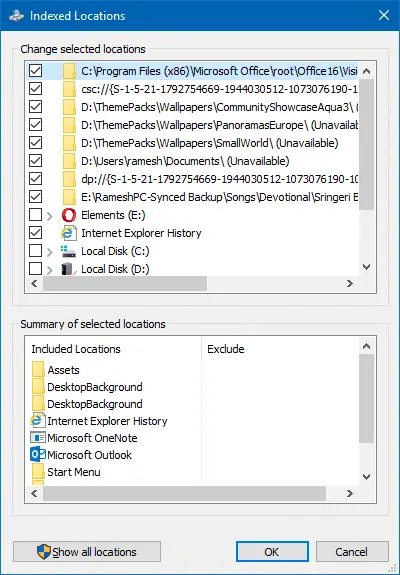Uncheck the SmallWorld wallpaper checkbox
Image resolution: width=400 pixels, height=575 pixels.
point(36,143)
